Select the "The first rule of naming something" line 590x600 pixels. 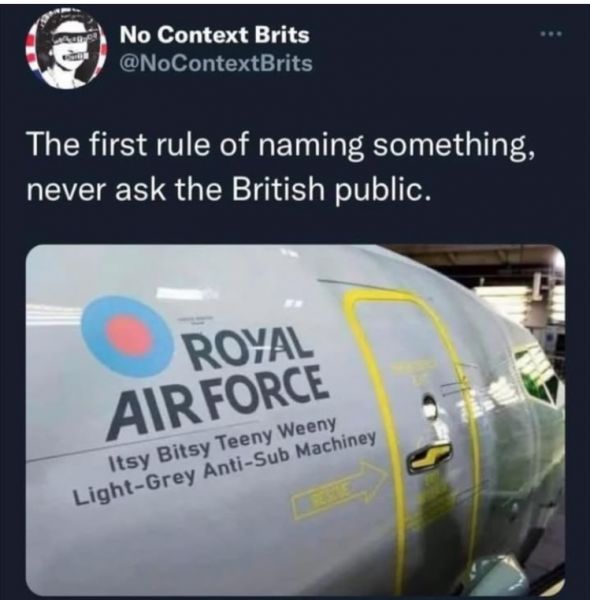click(280, 146)
